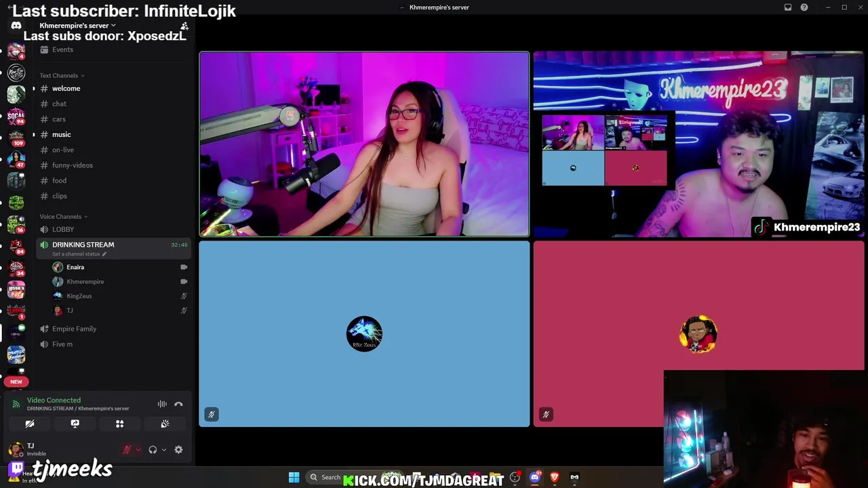The image size is (868, 488).
Task: Open headphone output options arrow
Action: (163, 449)
